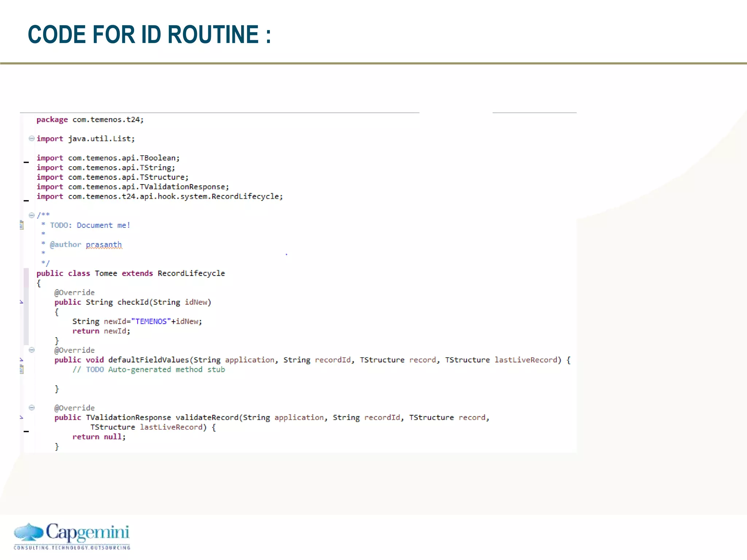Click the Capgemini logo
The image size is (747, 560).
click(72, 536)
